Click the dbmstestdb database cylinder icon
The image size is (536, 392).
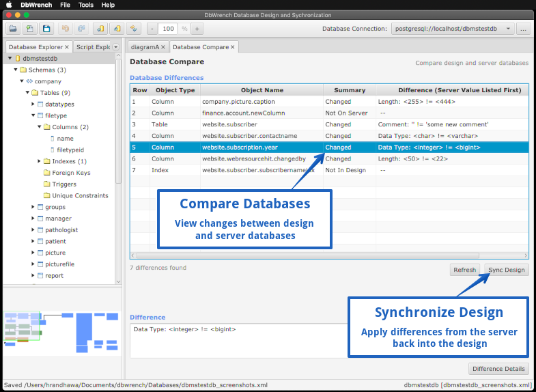(x=18, y=59)
